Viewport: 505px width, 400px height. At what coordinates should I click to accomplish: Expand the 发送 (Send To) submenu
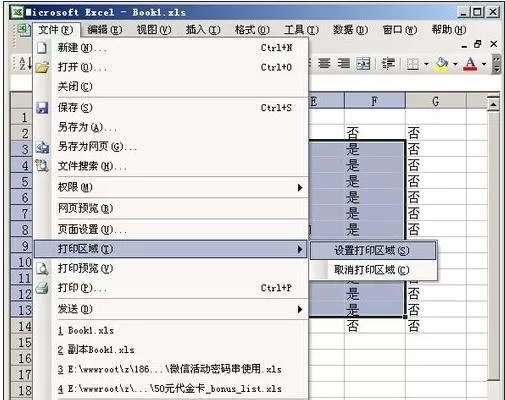click(171, 309)
